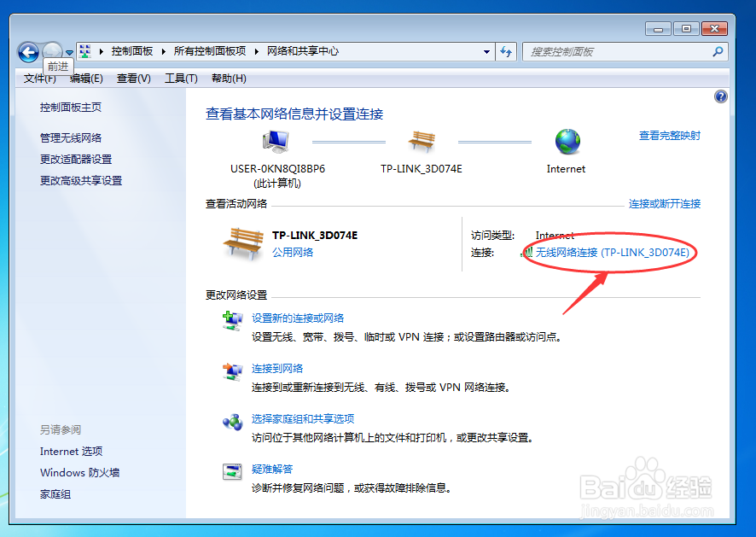Open the 工具(T) menu

(x=181, y=79)
